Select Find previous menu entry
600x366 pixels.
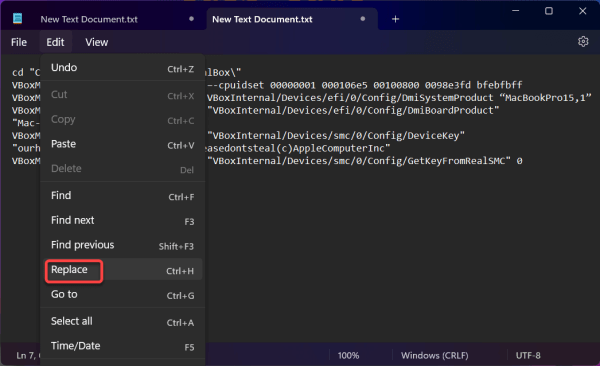pyautogui.click(x=122, y=245)
